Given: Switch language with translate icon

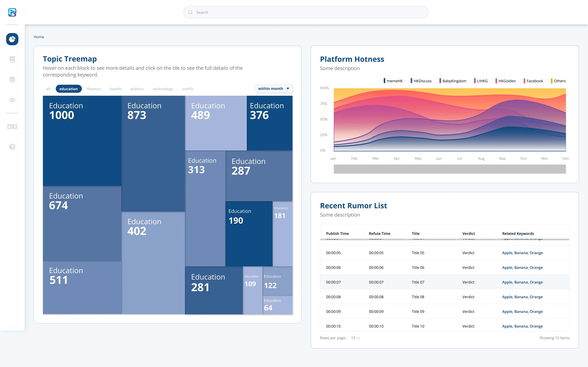Looking at the screenshot, I should pos(12,126).
